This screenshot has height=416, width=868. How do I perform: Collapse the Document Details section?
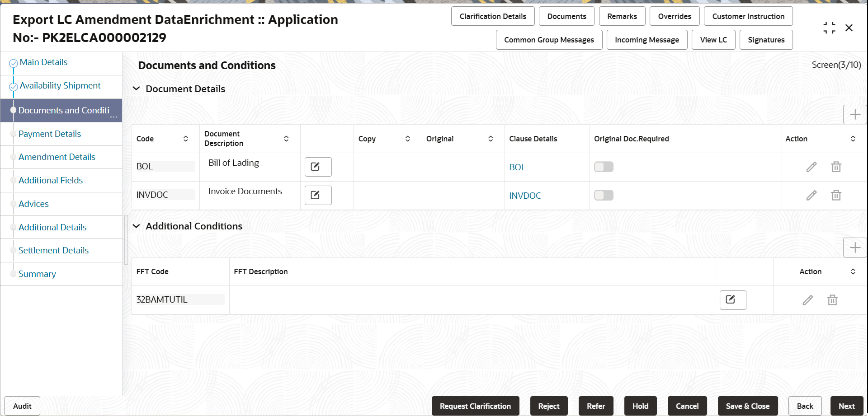[x=136, y=89]
